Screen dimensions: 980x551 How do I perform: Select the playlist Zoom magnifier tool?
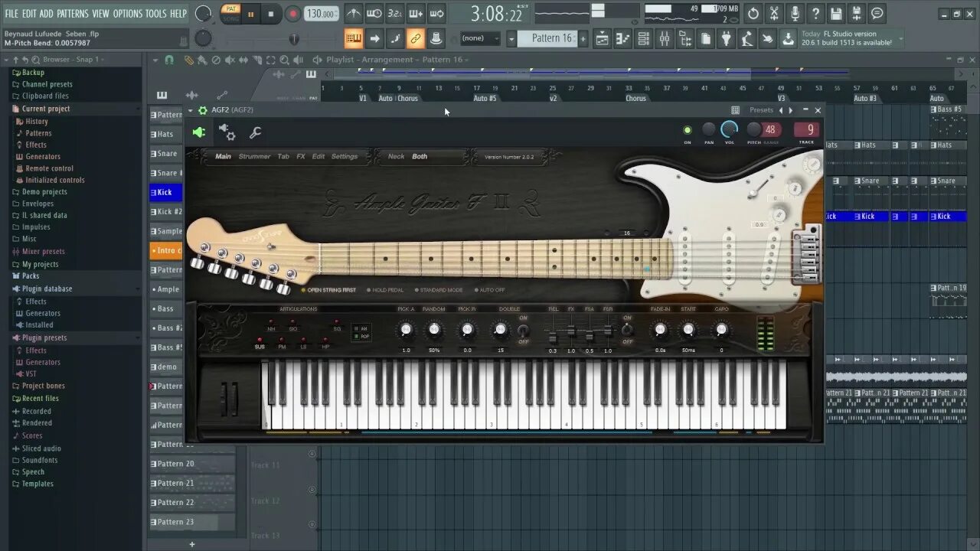285,60
